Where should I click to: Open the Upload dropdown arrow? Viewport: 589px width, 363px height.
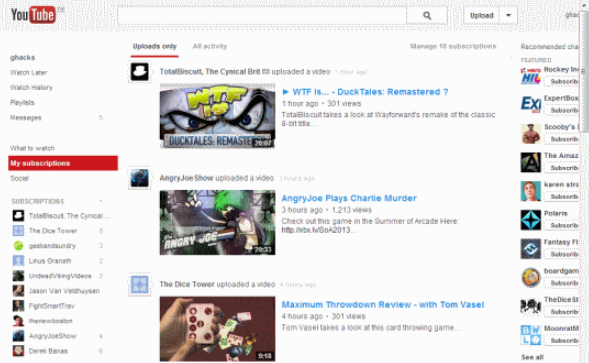pyautogui.click(x=508, y=15)
